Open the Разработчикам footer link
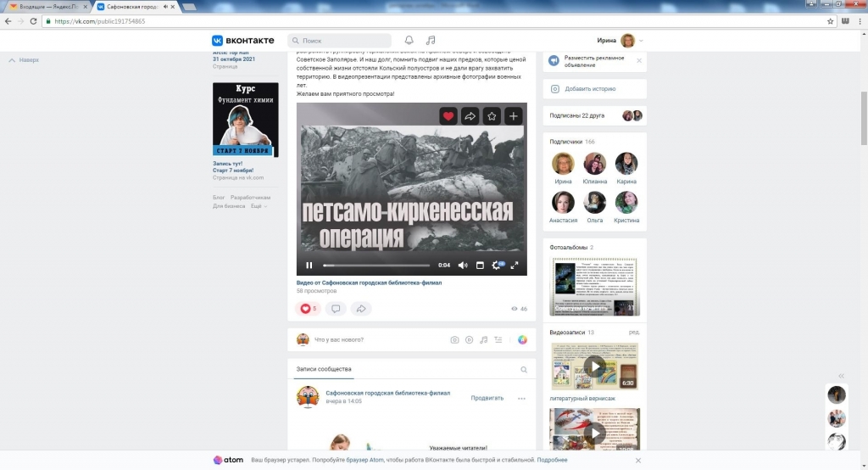 point(250,198)
